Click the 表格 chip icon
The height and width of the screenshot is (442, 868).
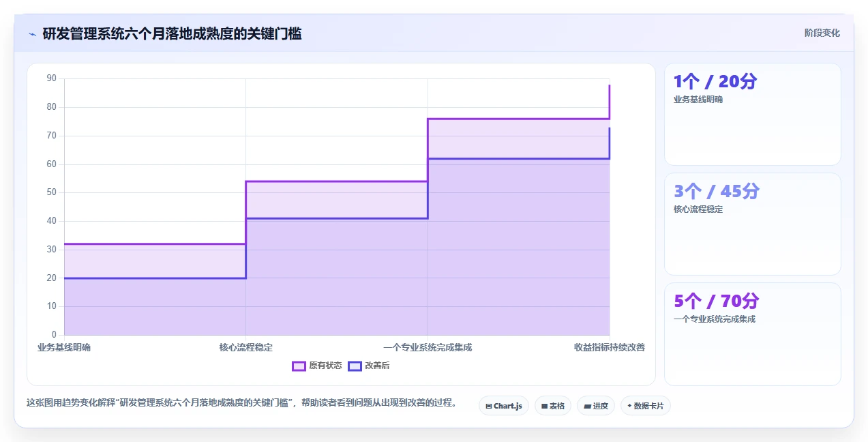tap(544, 406)
